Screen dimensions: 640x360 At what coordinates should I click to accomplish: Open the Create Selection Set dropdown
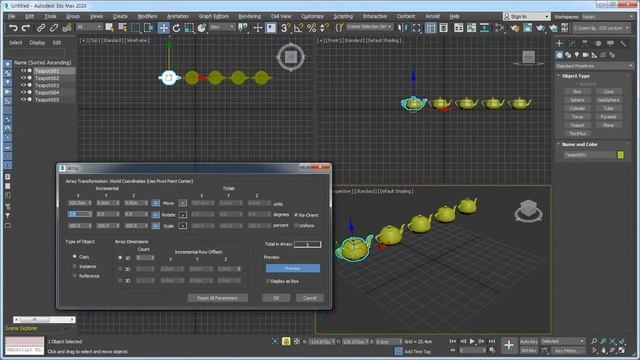point(369,27)
